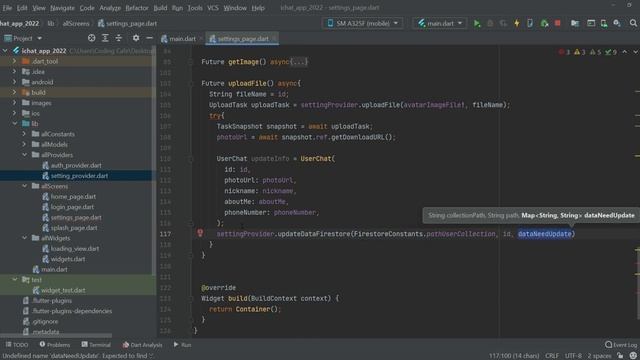The width and height of the screenshot is (640, 360).
Task: Collapse the test folder
Action: pyautogui.click(x=15, y=280)
